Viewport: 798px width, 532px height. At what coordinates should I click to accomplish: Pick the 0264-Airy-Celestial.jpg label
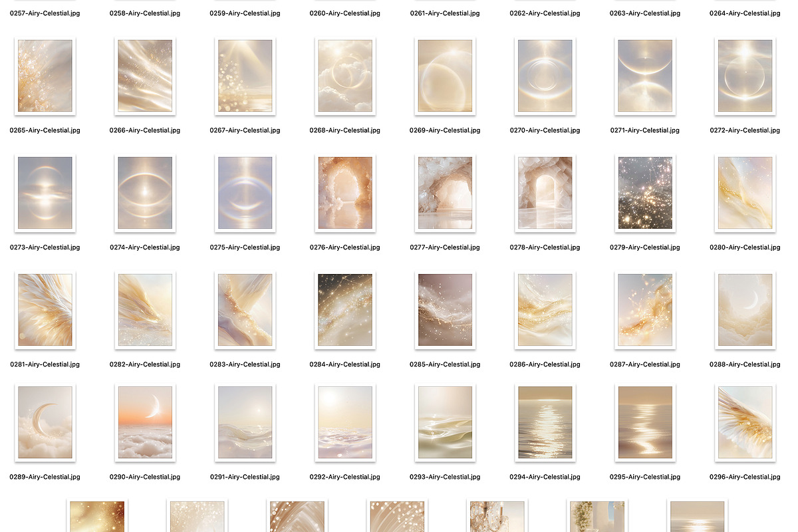pyautogui.click(x=745, y=13)
